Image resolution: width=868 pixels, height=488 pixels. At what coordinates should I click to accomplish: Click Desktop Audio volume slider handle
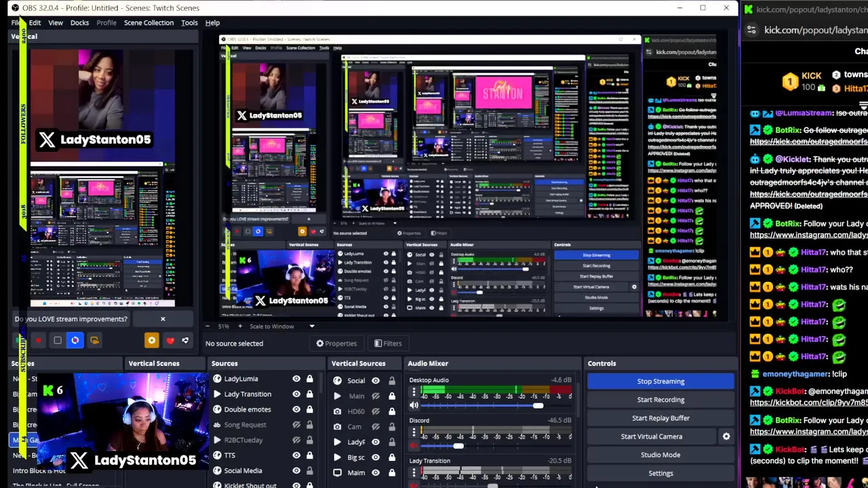pos(538,405)
